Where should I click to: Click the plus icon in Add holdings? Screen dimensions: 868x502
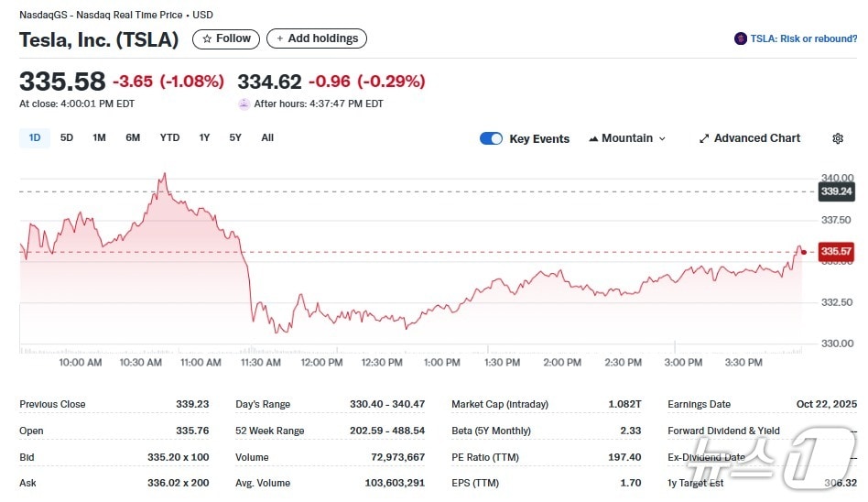pyautogui.click(x=280, y=38)
